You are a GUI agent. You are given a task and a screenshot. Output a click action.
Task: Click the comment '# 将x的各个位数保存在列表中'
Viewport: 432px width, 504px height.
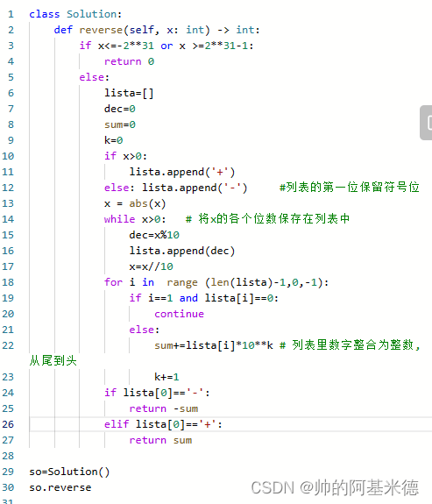click(x=267, y=218)
